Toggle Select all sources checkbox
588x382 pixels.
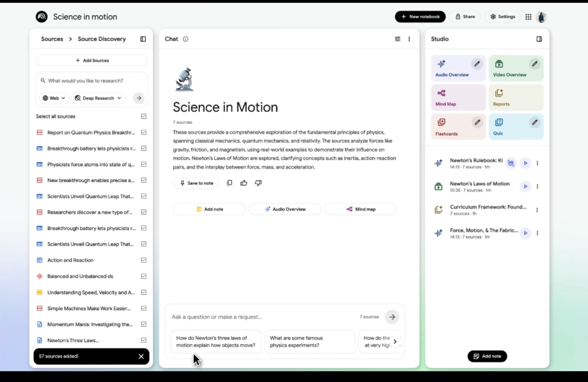tap(144, 117)
